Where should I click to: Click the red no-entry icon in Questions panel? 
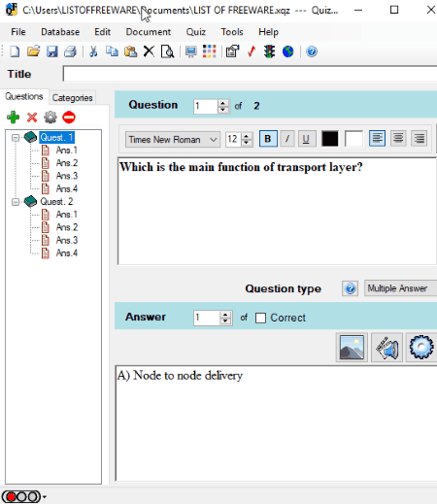coord(69,118)
